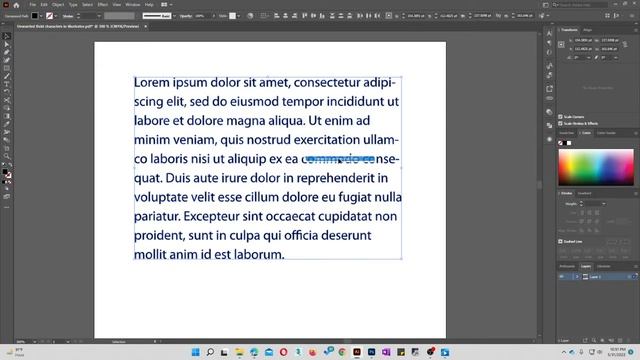Click the Home icon in the top bar
Viewport: 640px width, 360px height.
[x=16, y=5]
